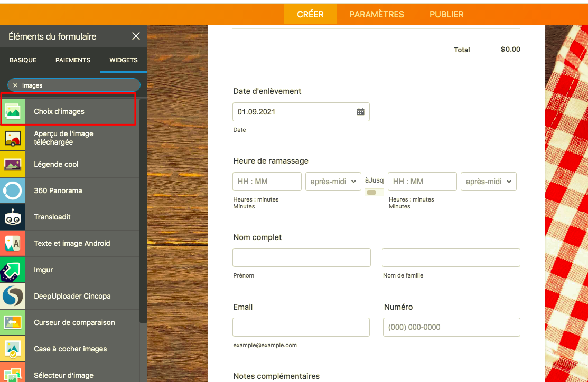The image size is (588, 382).
Task: Switch to the PAIEMENTS tab
Action: click(73, 60)
